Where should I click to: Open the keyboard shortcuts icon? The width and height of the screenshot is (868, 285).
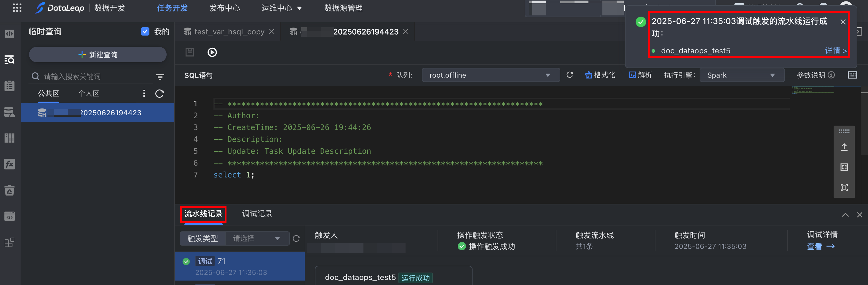(x=852, y=75)
